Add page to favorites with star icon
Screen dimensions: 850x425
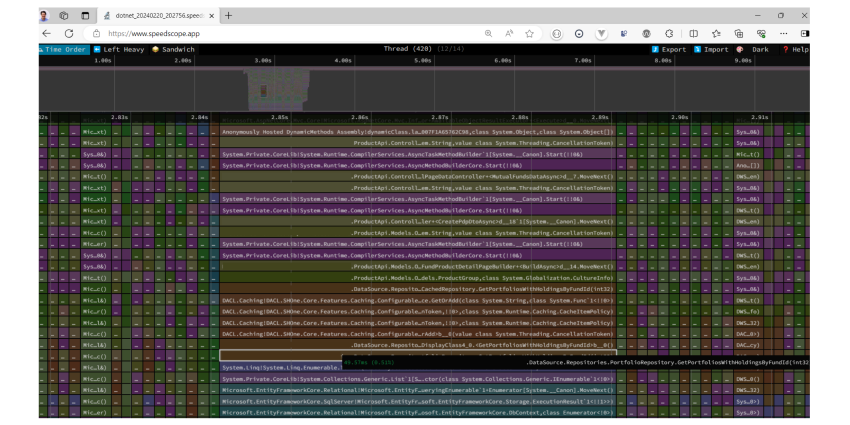tap(530, 34)
